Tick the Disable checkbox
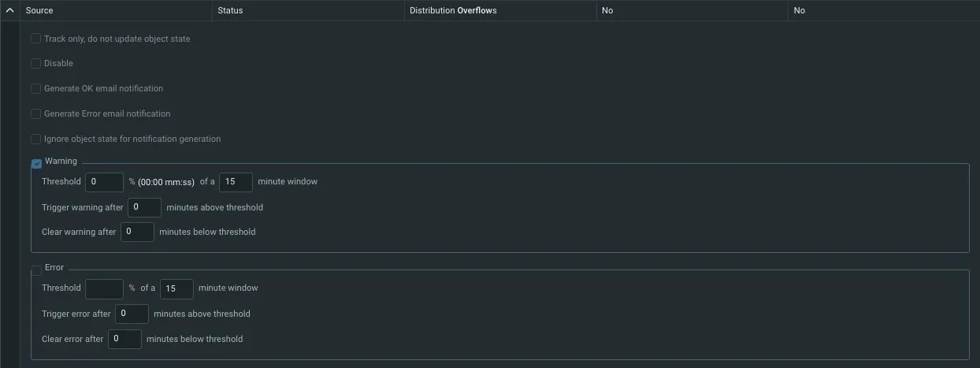This screenshot has height=368, width=980. click(35, 63)
